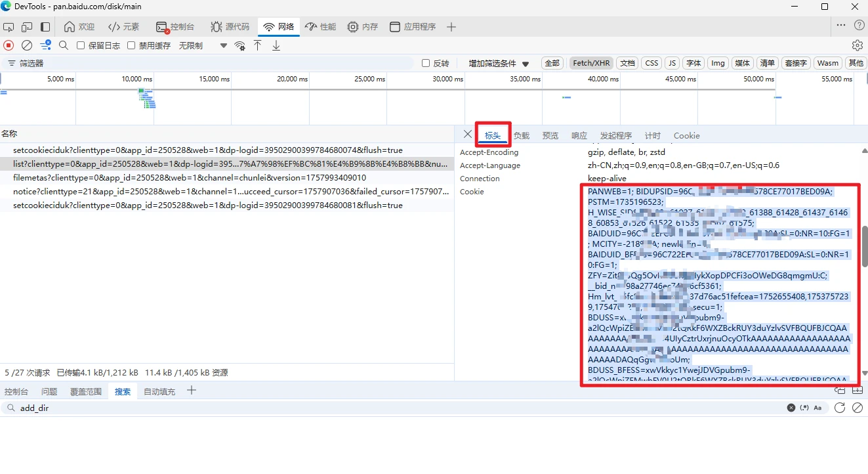Open network conditions settings icon
868x474 pixels.
coord(240,45)
